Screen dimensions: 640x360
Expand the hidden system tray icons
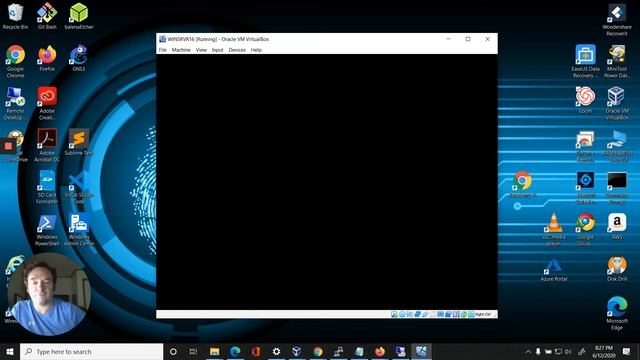[528, 351]
